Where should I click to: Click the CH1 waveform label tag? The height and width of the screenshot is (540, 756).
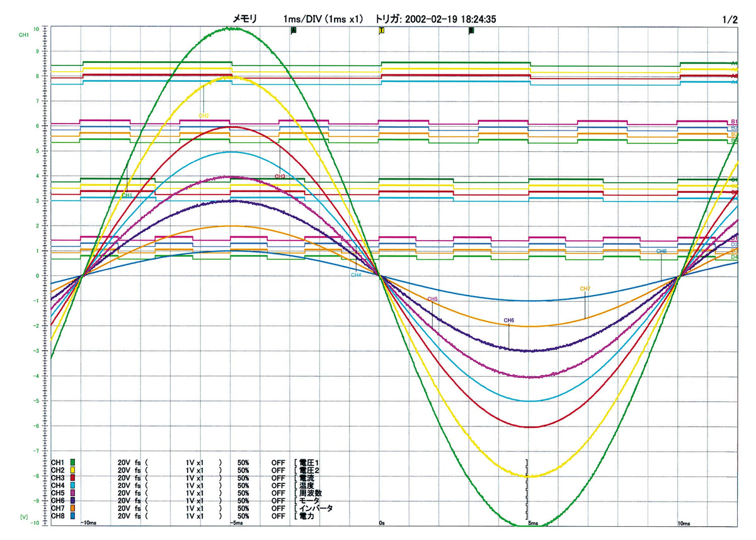127,196
